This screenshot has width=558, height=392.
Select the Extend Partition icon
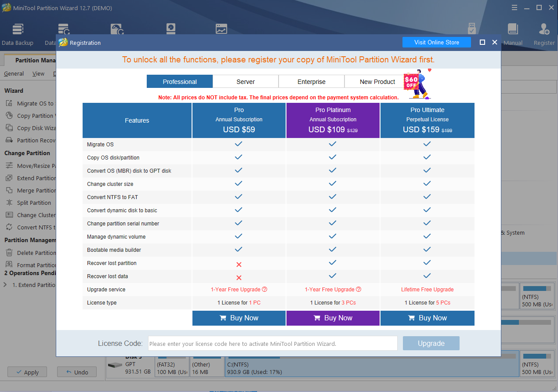(9, 178)
